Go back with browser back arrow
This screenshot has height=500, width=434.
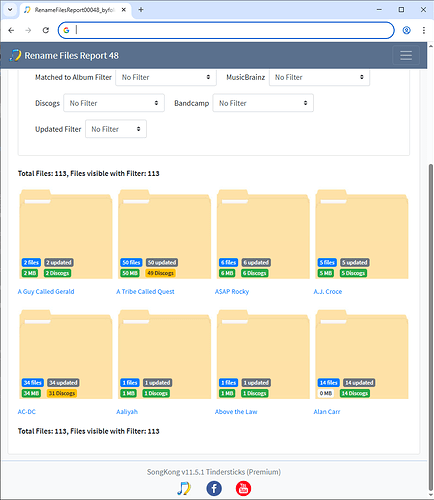(x=11, y=30)
